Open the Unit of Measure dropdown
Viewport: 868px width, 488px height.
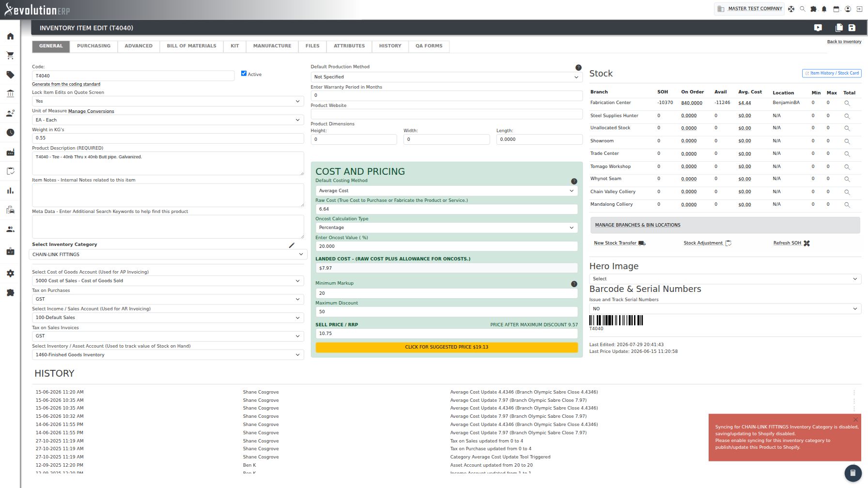tap(168, 120)
